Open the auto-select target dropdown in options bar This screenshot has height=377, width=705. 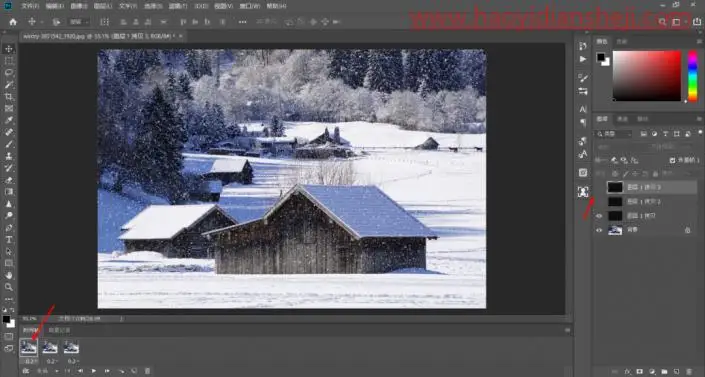[79, 22]
